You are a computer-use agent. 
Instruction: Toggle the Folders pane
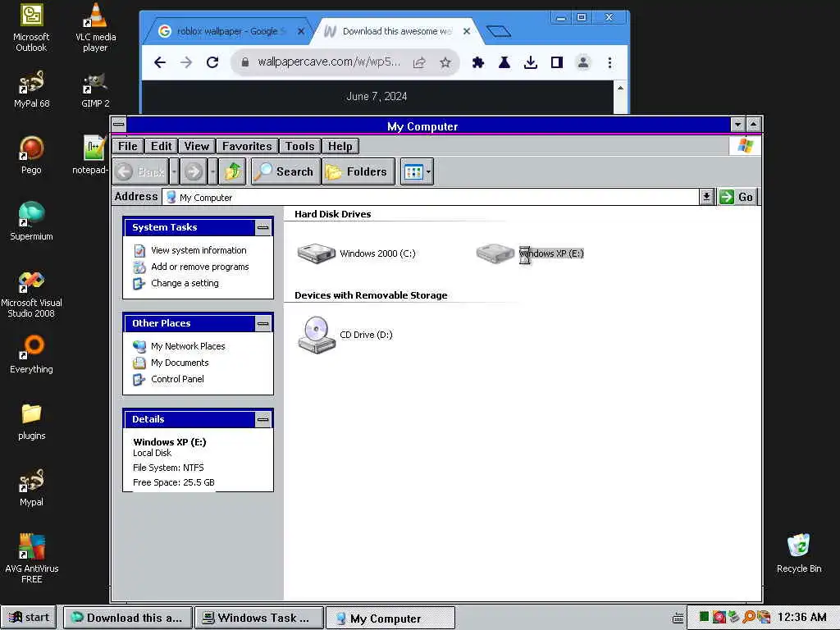(358, 171)
